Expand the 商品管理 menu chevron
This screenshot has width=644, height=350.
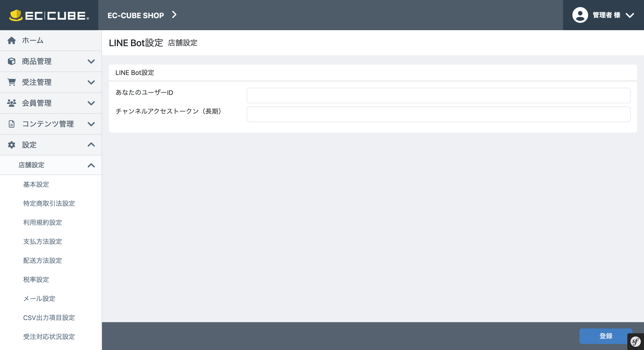(x=91, y=61)
